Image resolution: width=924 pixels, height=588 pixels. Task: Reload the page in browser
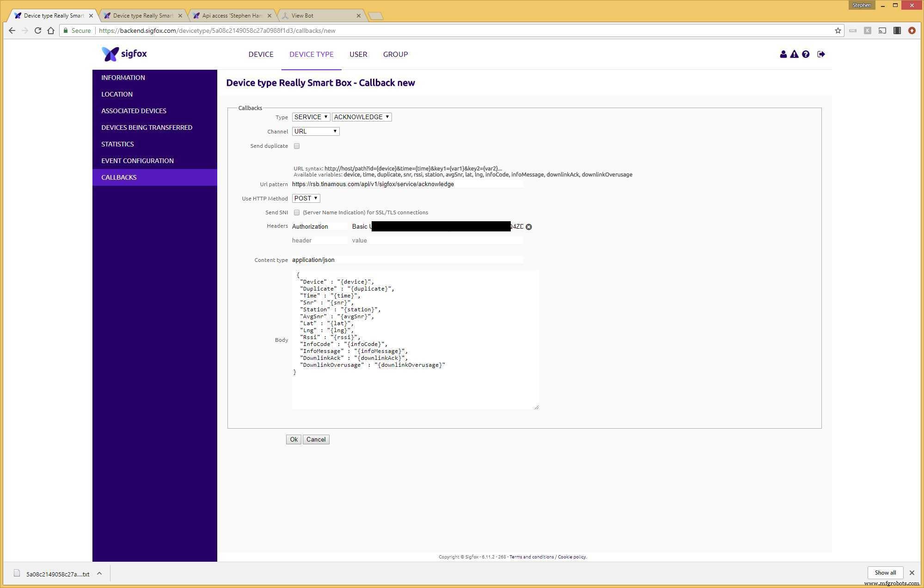click(38, 30)
